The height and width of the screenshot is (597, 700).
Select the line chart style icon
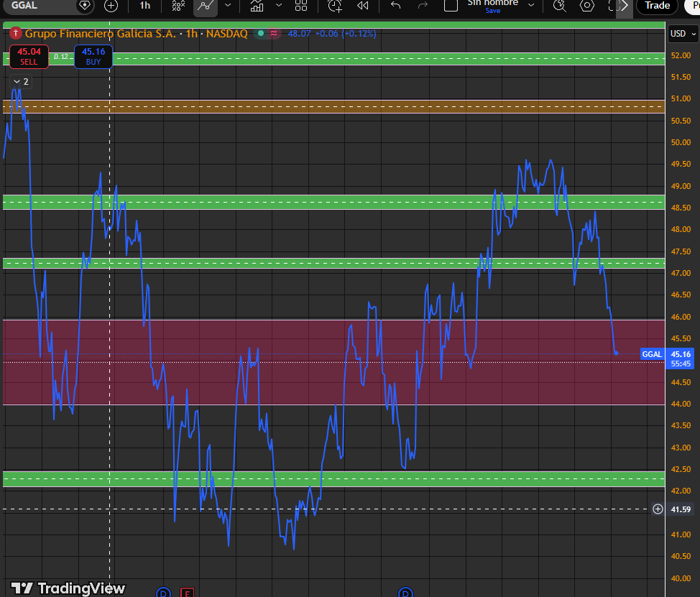pos(206,6)
